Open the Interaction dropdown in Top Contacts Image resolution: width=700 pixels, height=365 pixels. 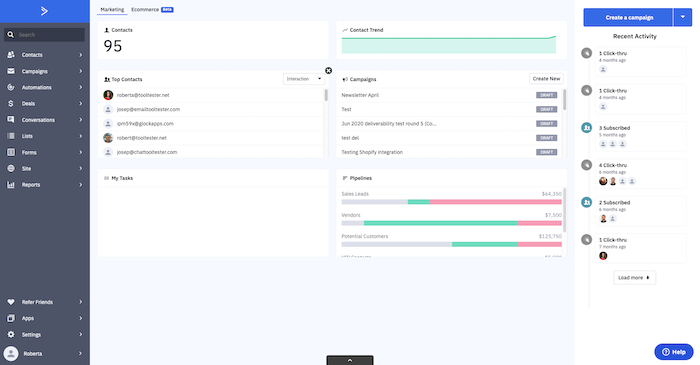click(x=304, y=79)
